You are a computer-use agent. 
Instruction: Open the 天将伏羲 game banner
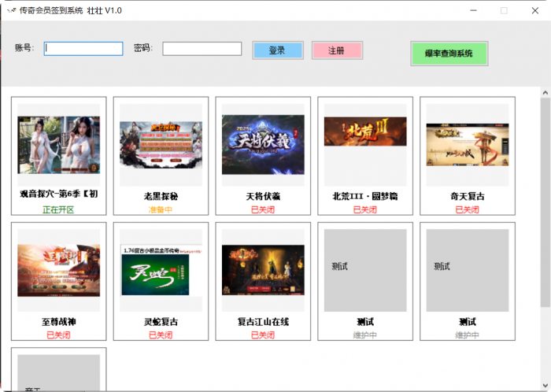click(263, 144)
